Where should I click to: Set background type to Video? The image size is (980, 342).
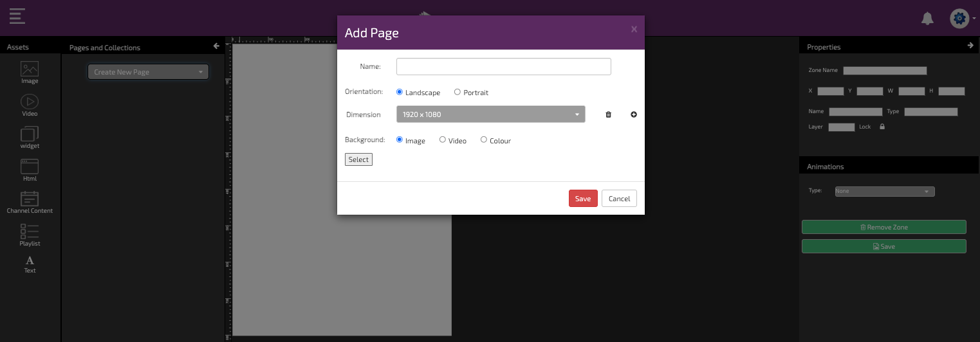pos(443,139)
